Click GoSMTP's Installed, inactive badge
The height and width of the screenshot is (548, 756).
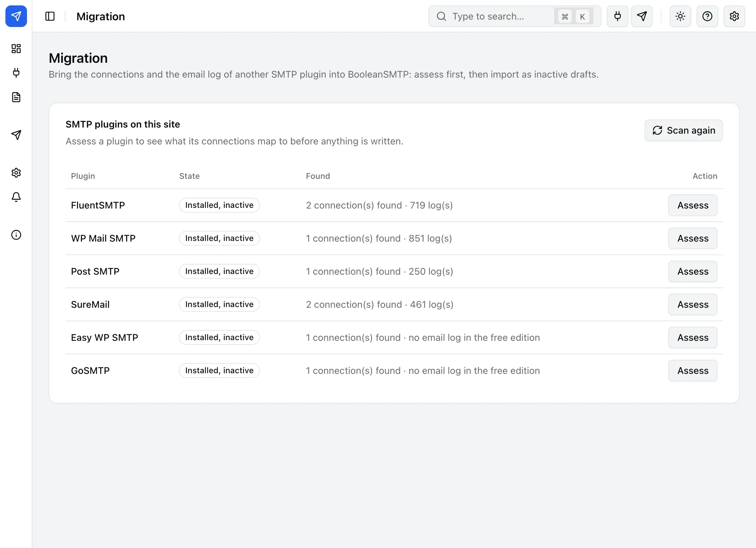click(219, 371)
